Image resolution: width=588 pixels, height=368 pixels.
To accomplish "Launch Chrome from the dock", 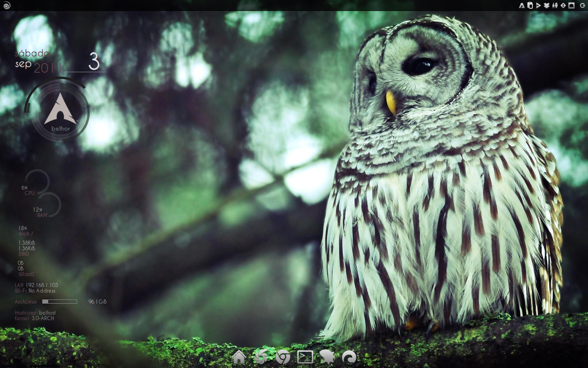I will 283,357.
